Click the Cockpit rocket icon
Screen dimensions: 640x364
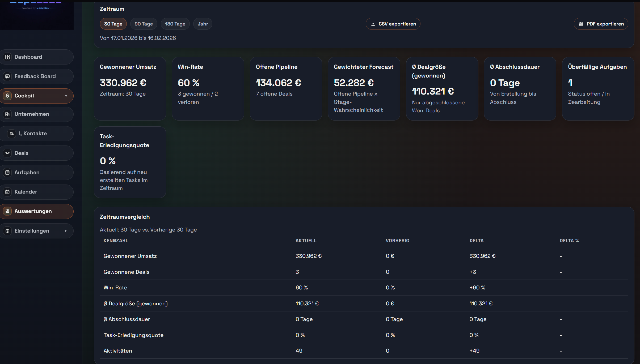7,96
